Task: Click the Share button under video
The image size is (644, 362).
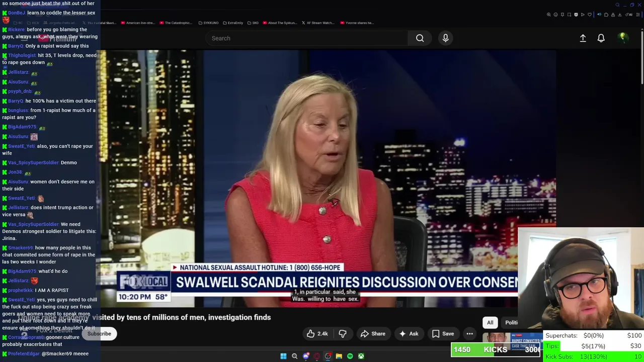Action: 373,334
